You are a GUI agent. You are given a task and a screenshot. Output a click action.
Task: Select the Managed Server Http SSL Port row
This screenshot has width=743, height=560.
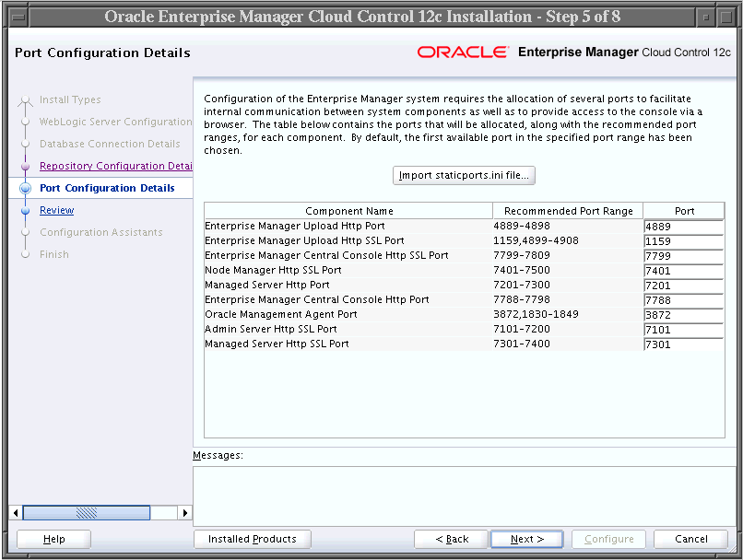click(464, 344)
